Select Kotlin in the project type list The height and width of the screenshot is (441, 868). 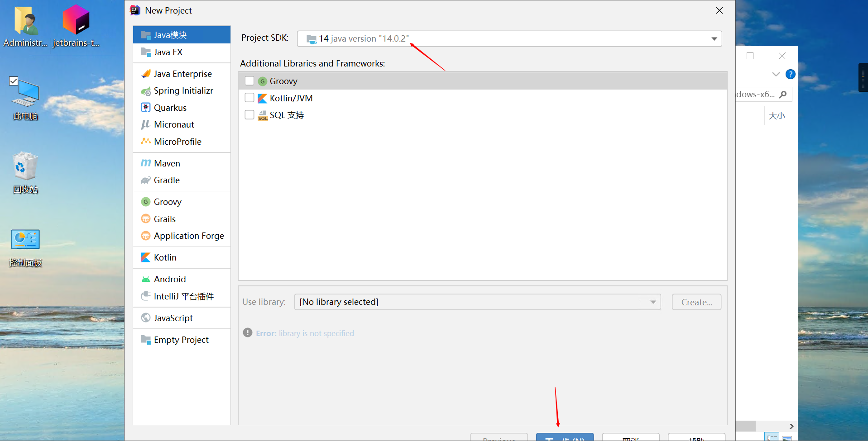(182, 257)
